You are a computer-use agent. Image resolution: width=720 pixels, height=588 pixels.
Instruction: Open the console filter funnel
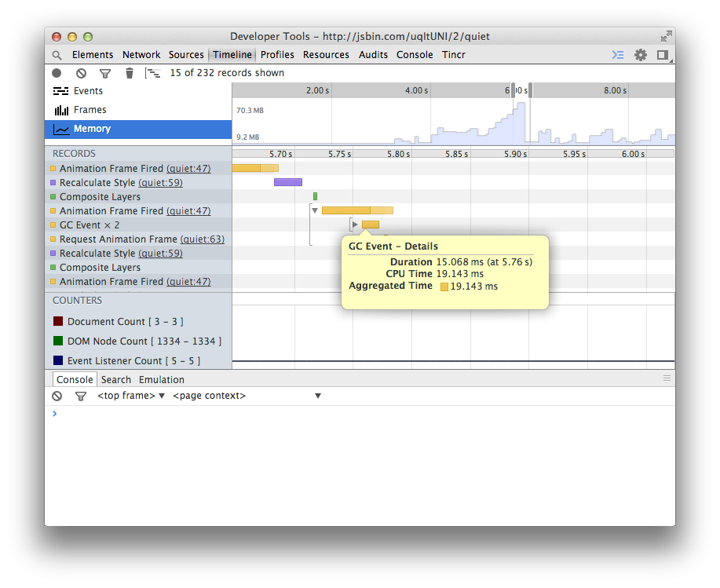(81, 396)
